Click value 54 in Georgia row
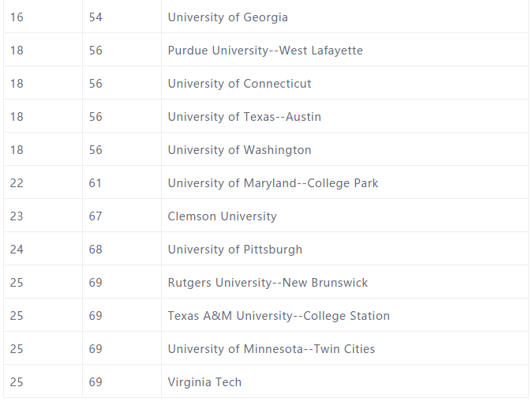Screen dimensions: 532x402 (96, 17)
